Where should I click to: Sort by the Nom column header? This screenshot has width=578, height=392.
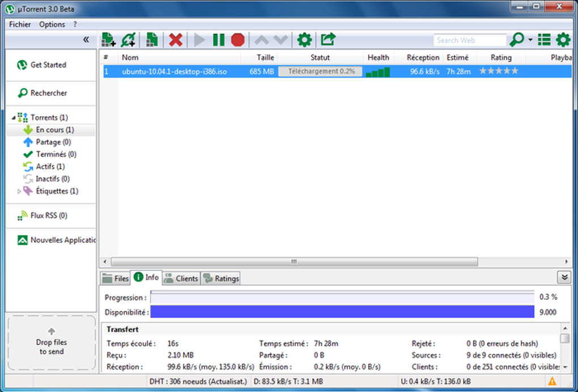coord(179,57)
